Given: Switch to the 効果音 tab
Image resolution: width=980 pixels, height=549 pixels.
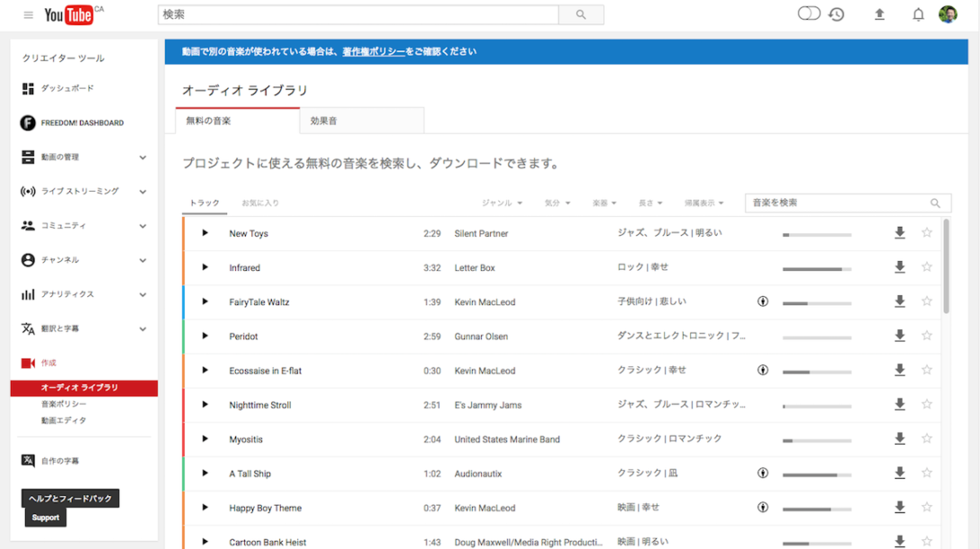Looking at the screenshot, I should [362, 121].
